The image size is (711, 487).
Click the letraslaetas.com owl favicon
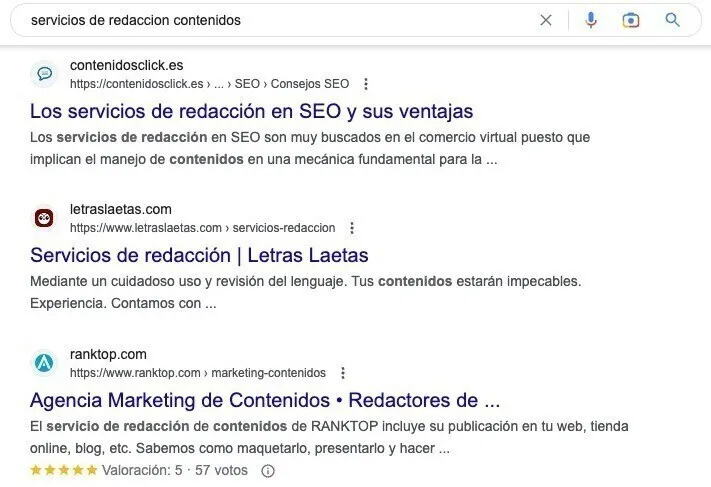[x=44, y=218]
